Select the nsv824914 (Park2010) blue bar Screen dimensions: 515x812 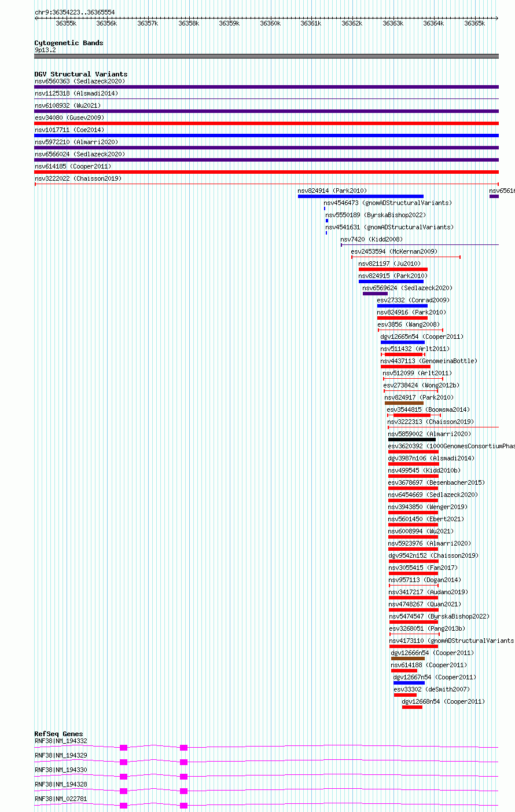click(x=360, y=196)
